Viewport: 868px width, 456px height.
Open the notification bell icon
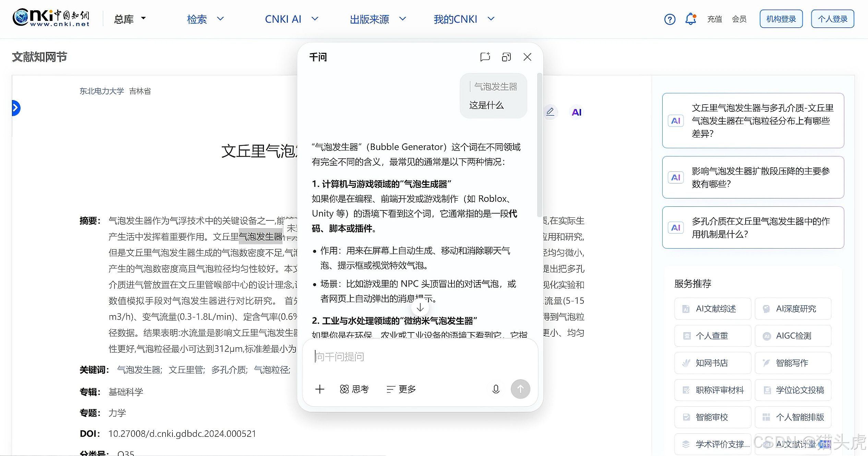pyautogui.click(x=691, y=19)
